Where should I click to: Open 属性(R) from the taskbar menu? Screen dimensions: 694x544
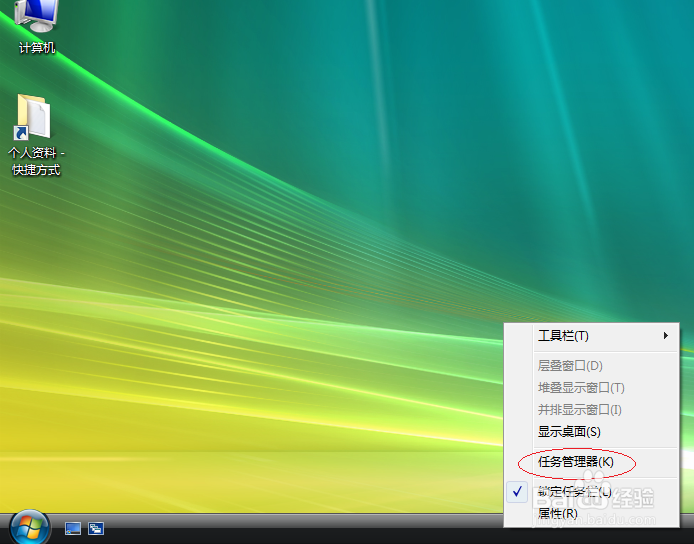591,513
